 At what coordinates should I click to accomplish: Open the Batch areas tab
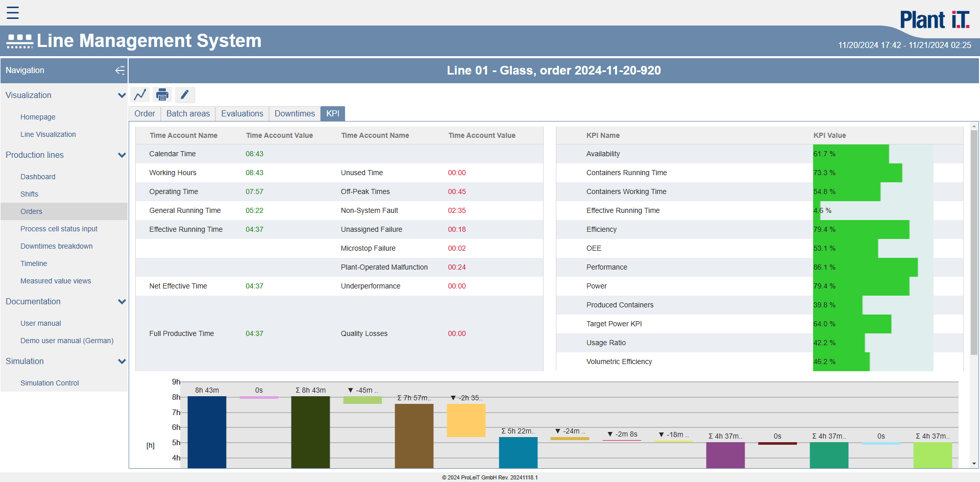point(188,113)
